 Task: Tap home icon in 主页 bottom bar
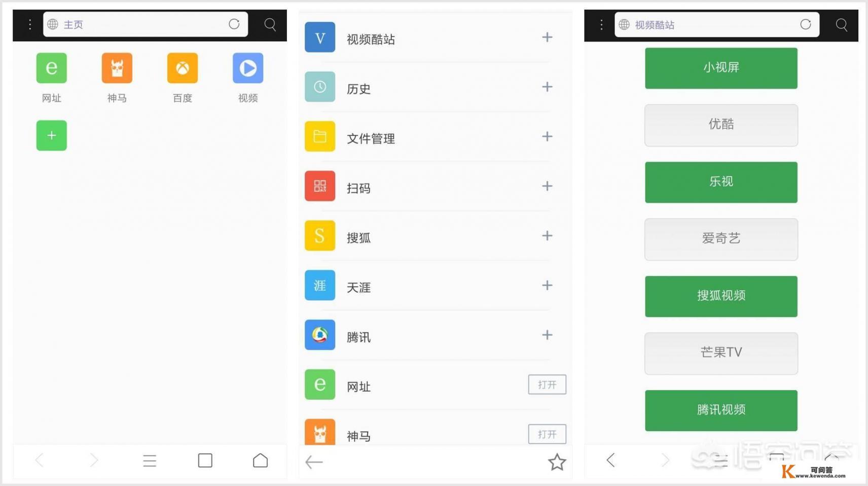261,460
